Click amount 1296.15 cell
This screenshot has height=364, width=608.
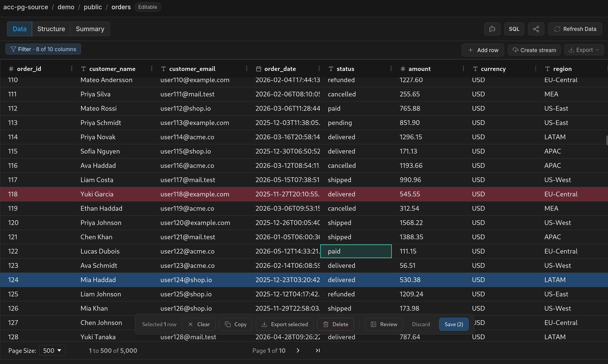tap(411, 137)
